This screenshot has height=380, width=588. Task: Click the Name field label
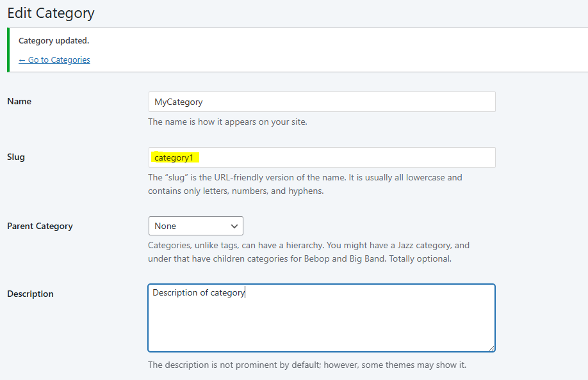tap(19, 102)
